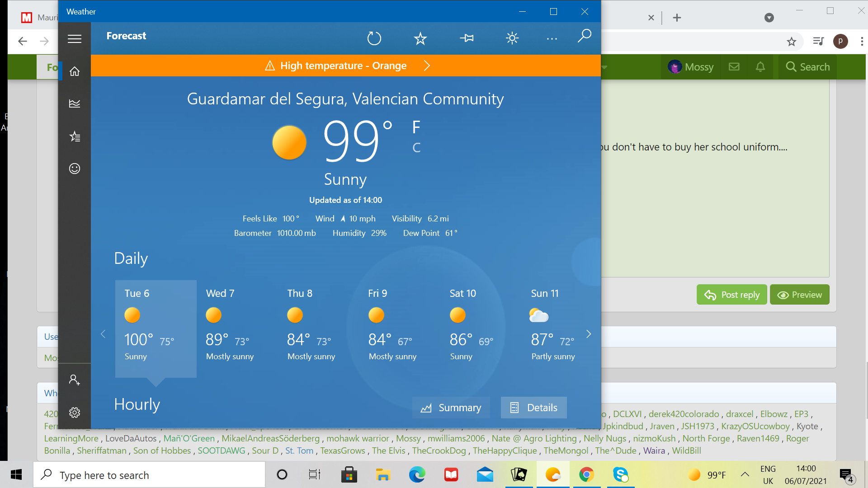Close the current Chrome tab
The height and width of the screenshot is (488, 868).
651,18
